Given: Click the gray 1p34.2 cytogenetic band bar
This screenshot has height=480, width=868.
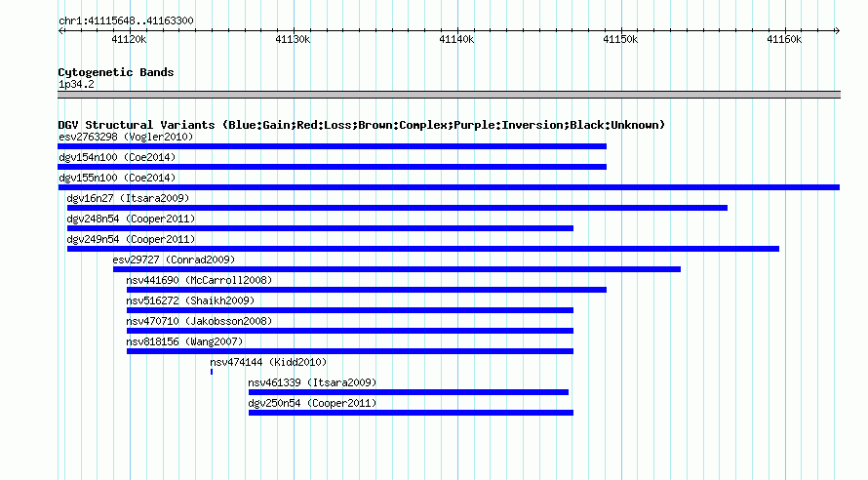Looking at the screenshot, I should click(449, 95).
